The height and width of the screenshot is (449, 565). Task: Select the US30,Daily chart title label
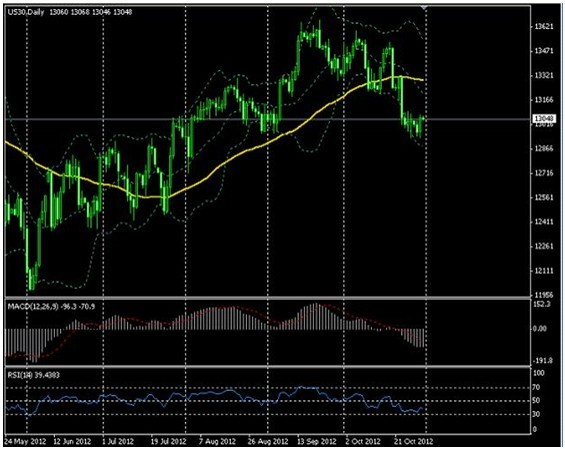(26, 12)
